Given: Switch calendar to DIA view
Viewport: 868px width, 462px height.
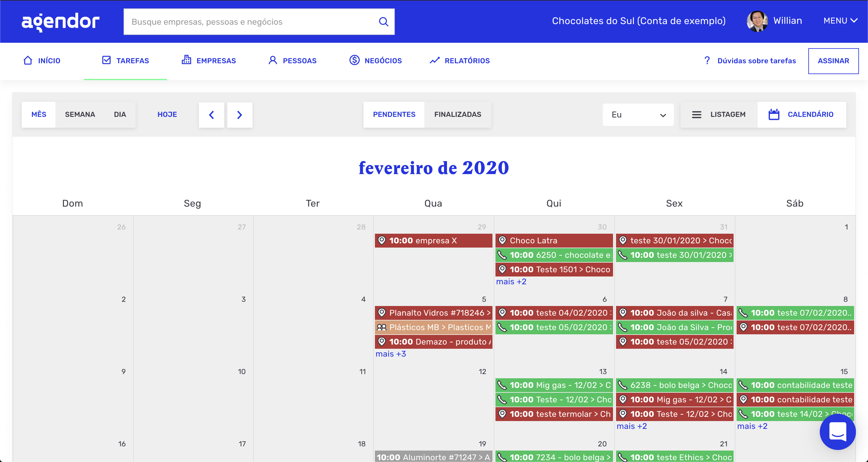Looking at the screenshot, I should (x=120, y=114).
